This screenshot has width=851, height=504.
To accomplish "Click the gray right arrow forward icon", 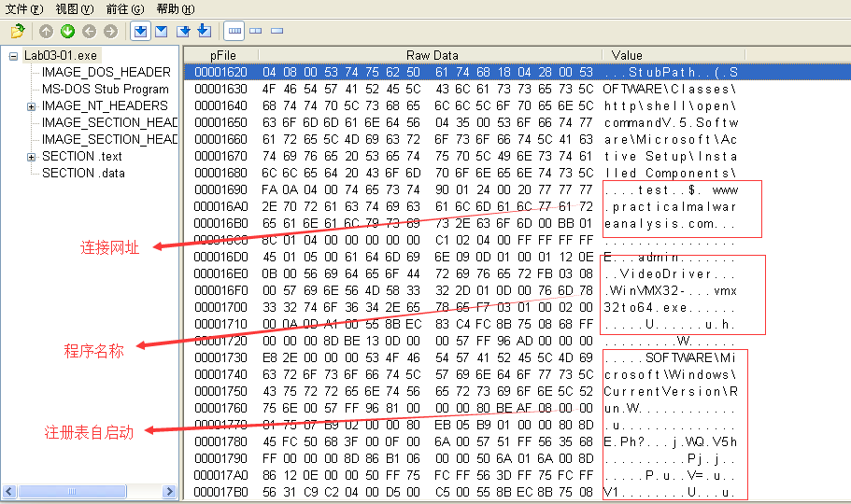I will [111, 32].
